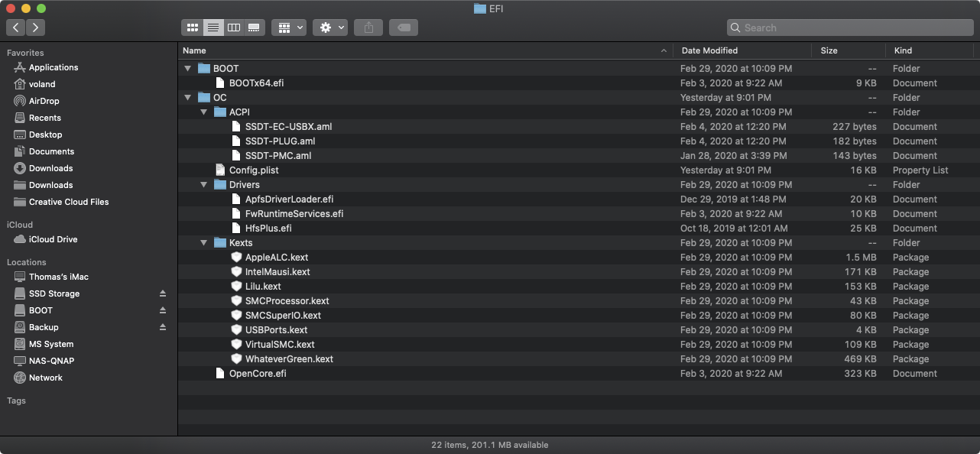
Task: Open Applications in the sidebar
Action: (x=54, y=67)
